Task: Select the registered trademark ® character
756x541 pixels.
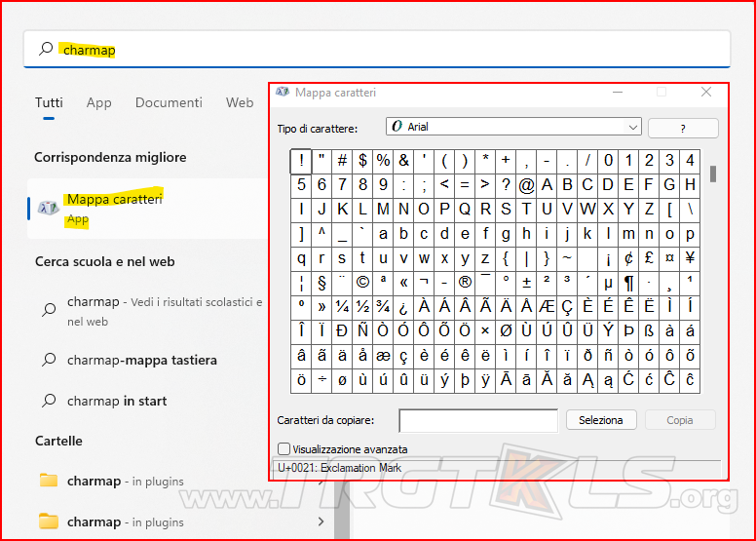Action: click(x=465, y=284)
